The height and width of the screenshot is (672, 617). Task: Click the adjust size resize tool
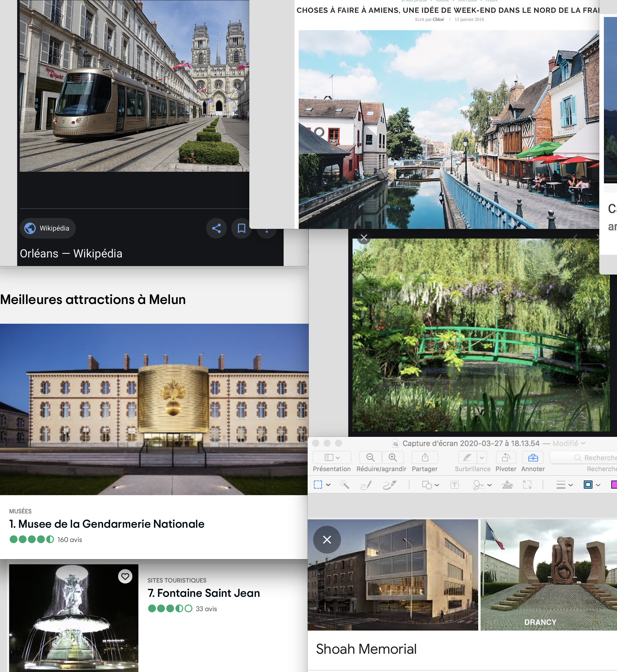(x=527, y=485)
